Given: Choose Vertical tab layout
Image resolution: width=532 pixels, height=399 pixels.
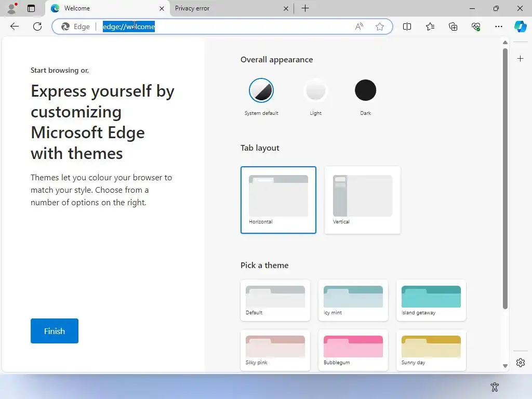Looking at the screenshot, I should (362, 200).
